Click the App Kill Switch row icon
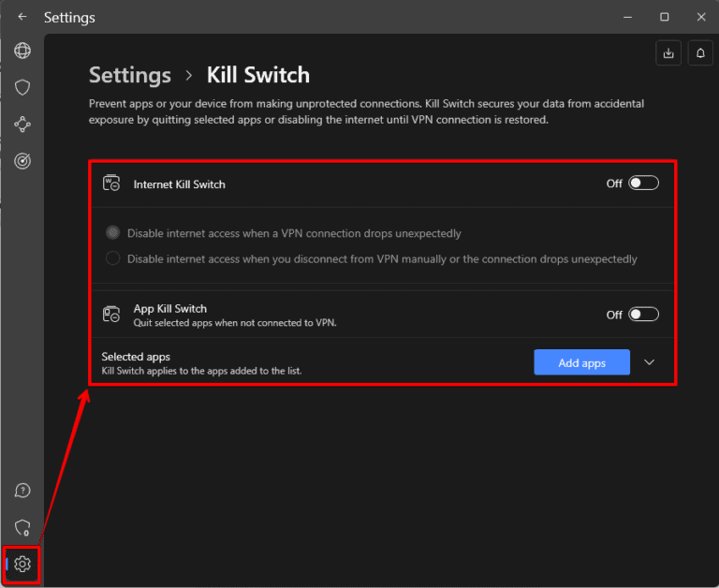The image size is (719, 588). [110, 315]
